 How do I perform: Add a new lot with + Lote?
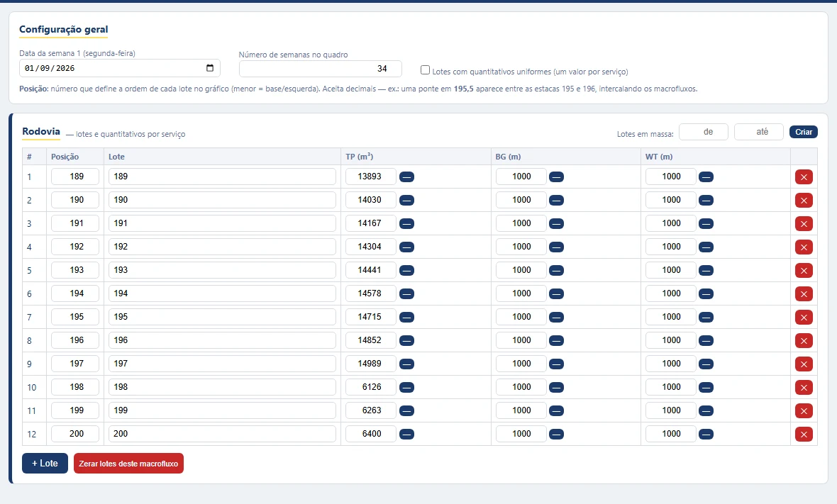(x=45, y=464)
